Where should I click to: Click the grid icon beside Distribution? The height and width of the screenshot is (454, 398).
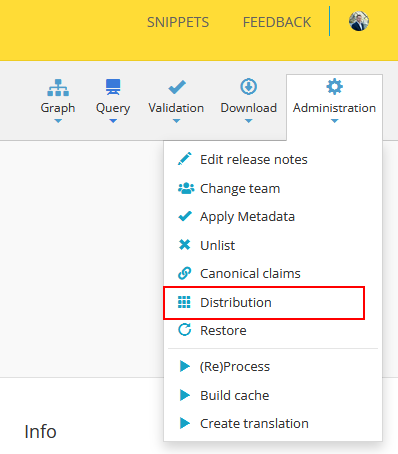click(x=184, y=302)
